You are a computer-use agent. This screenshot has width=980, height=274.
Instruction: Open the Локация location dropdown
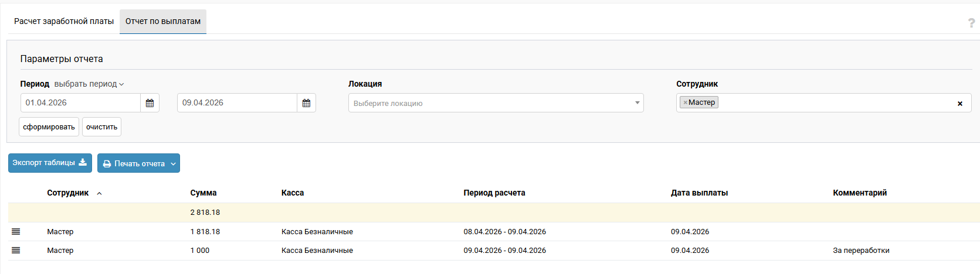[496, 103]
